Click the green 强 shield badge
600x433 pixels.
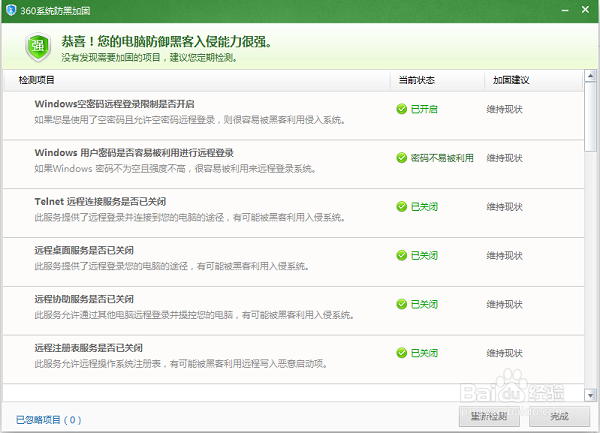(x=38, y=47)
